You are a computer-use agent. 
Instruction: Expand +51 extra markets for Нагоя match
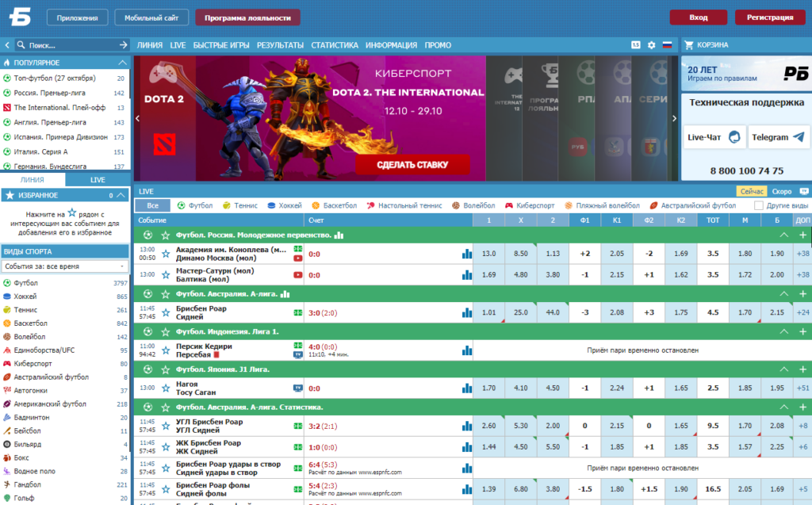(802, 388)
